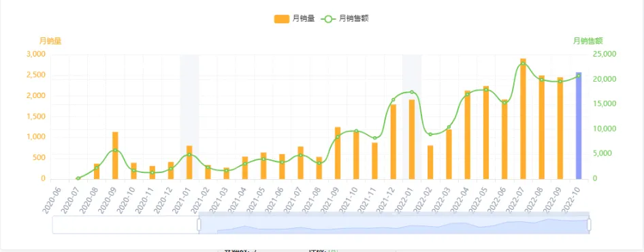Click the 月销售额 right axis title

587,41
